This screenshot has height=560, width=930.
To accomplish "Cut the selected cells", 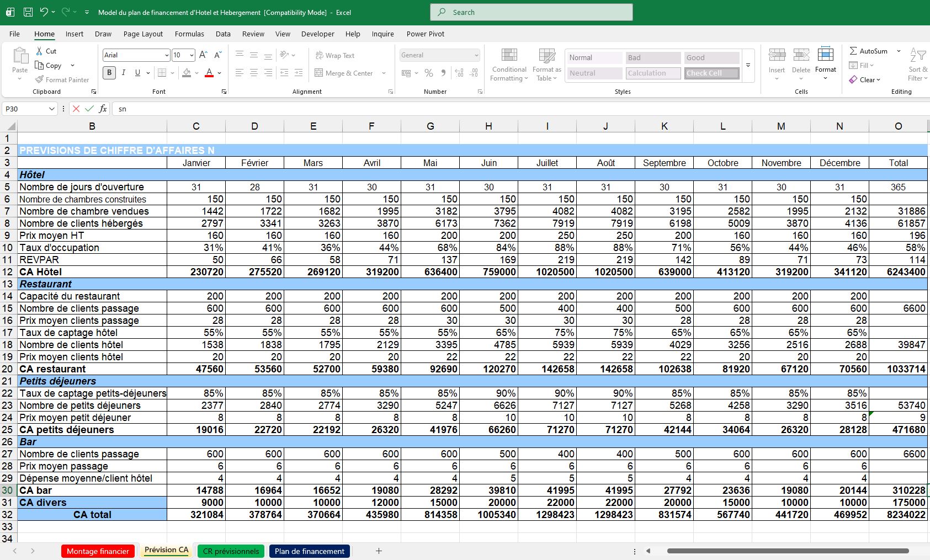I will (x=46, y=51).
